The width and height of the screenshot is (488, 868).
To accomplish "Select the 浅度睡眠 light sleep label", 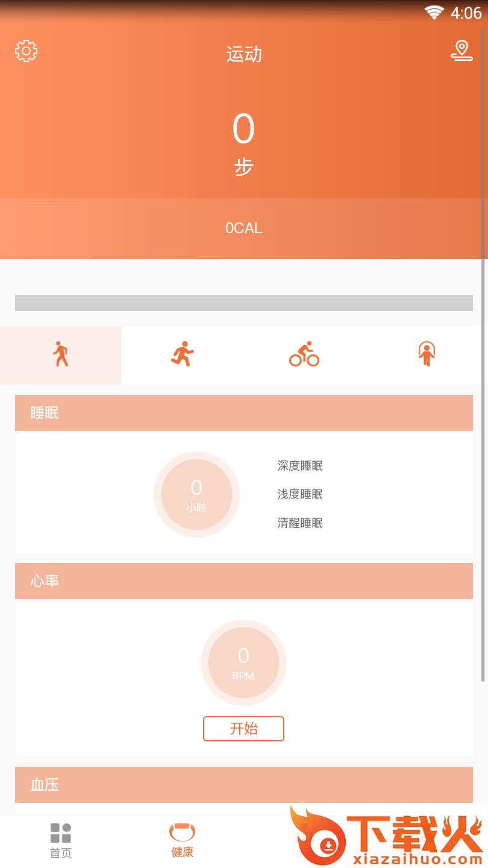I will pyautogui.click(x=300, y=494).
